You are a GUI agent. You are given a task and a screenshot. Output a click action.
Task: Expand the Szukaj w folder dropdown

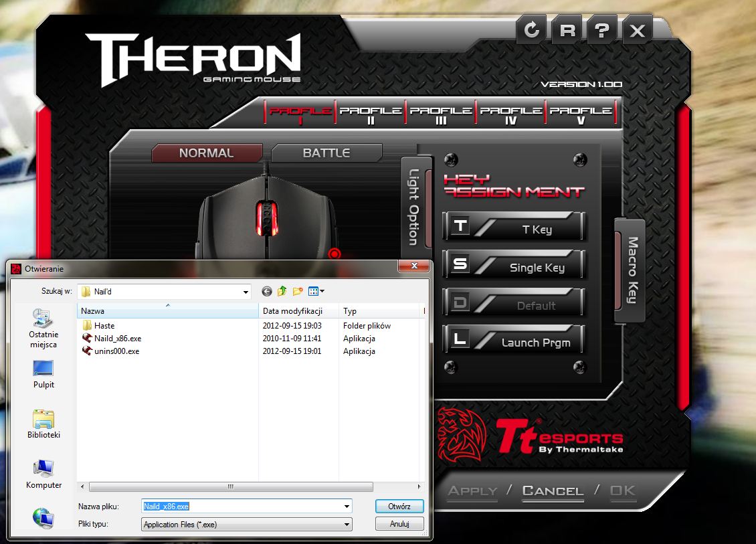246,292
